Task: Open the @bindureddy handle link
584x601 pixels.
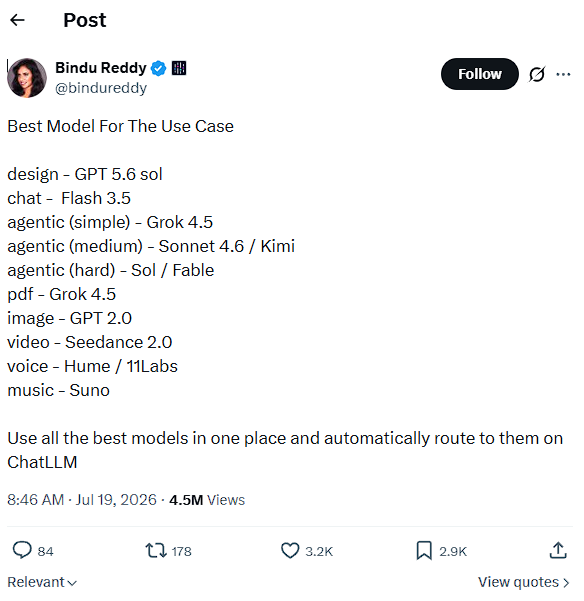Action: point(101,88)
